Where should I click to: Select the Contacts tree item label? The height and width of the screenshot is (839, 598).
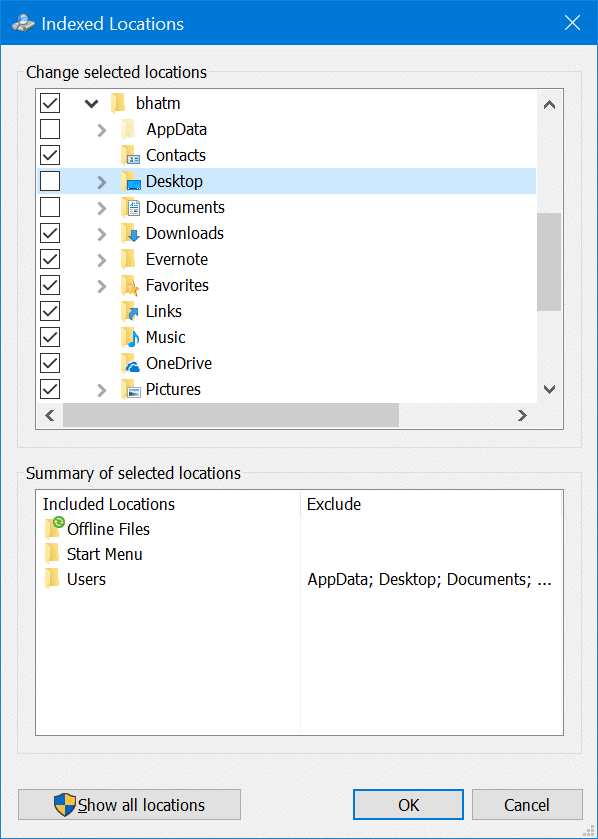(x=175, y=155)
